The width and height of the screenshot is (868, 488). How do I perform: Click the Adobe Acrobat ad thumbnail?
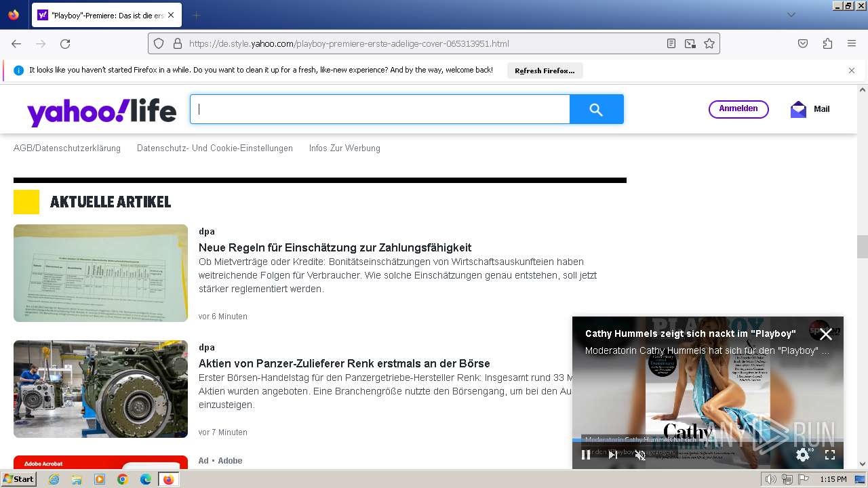100,462
